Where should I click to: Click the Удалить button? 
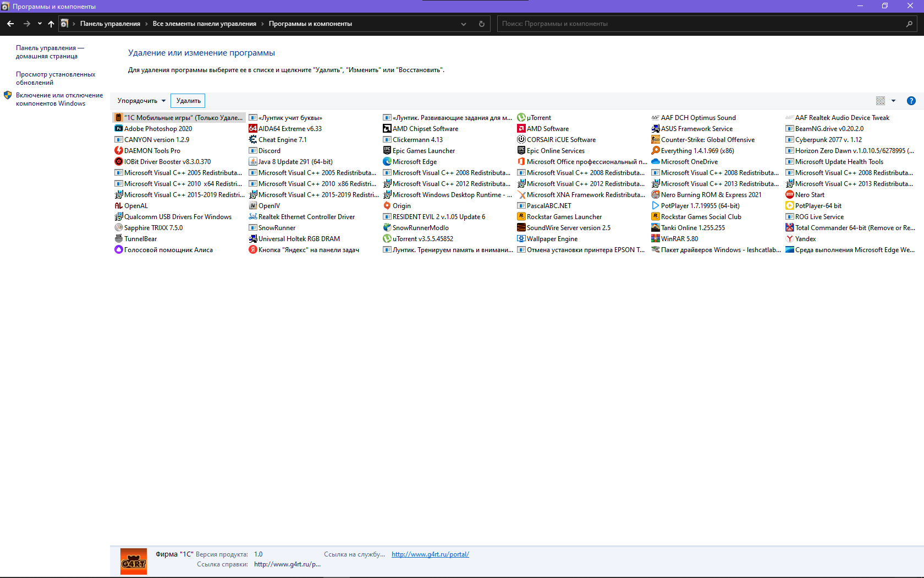click(x=188, y=101)
